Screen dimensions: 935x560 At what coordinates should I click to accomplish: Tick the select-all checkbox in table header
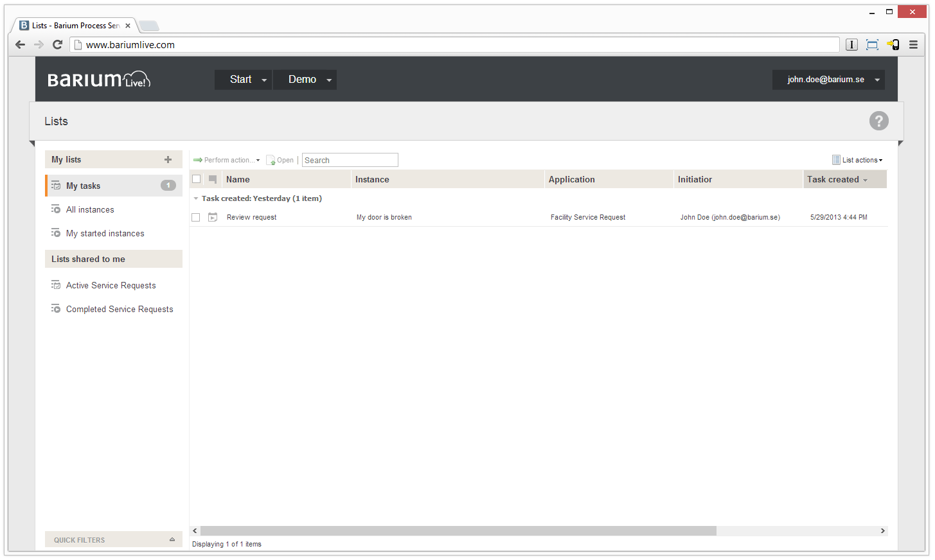(x=197, y=180)
